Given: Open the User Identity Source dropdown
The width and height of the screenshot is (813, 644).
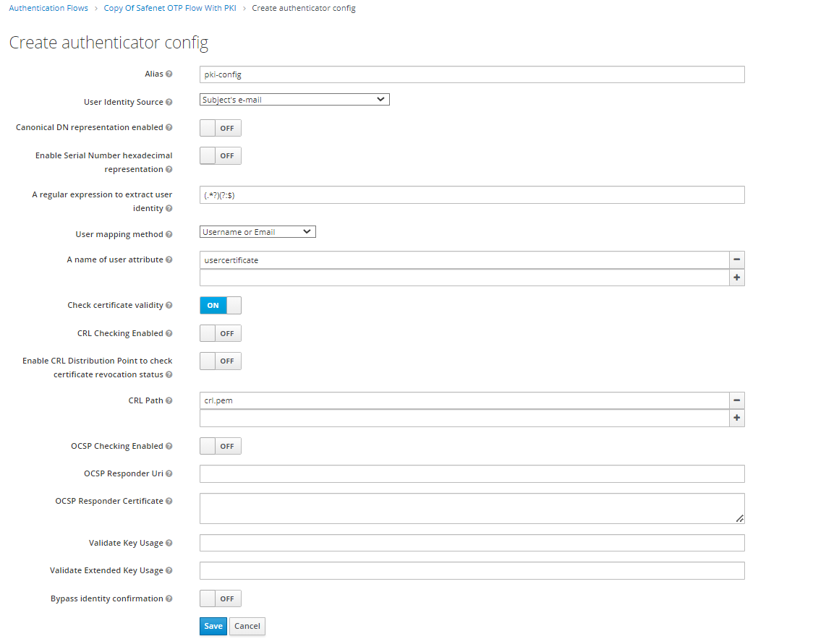Looking at the screenshot, I should [294, 100].
